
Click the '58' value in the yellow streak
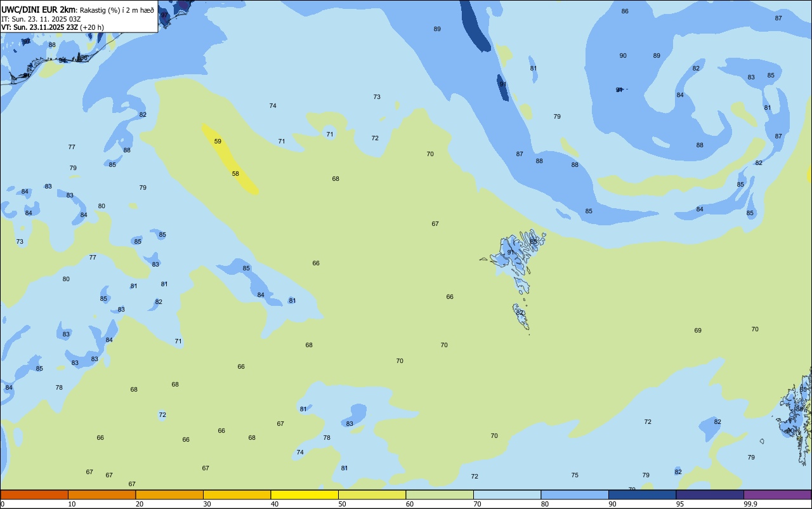click(x=235, y=174)
